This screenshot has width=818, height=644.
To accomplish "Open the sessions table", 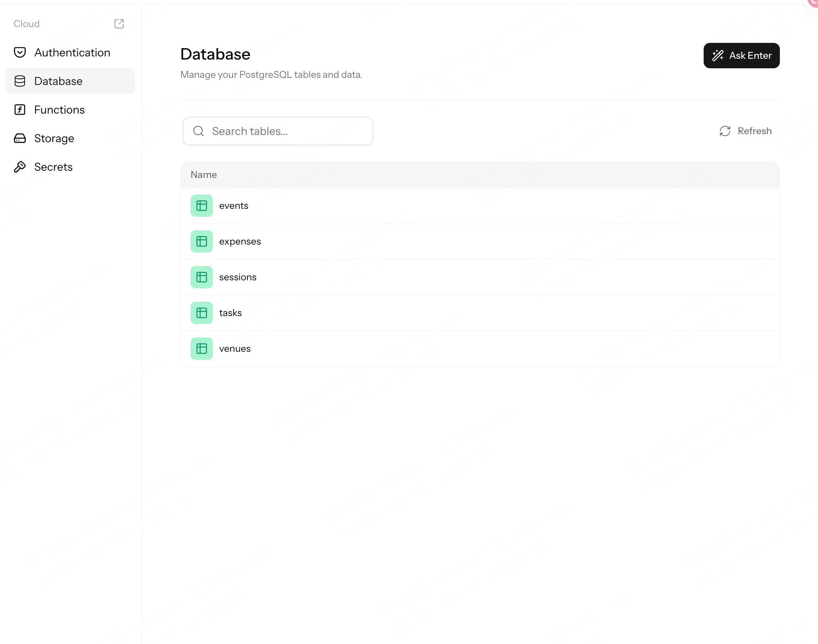I will tap(480, 277).
